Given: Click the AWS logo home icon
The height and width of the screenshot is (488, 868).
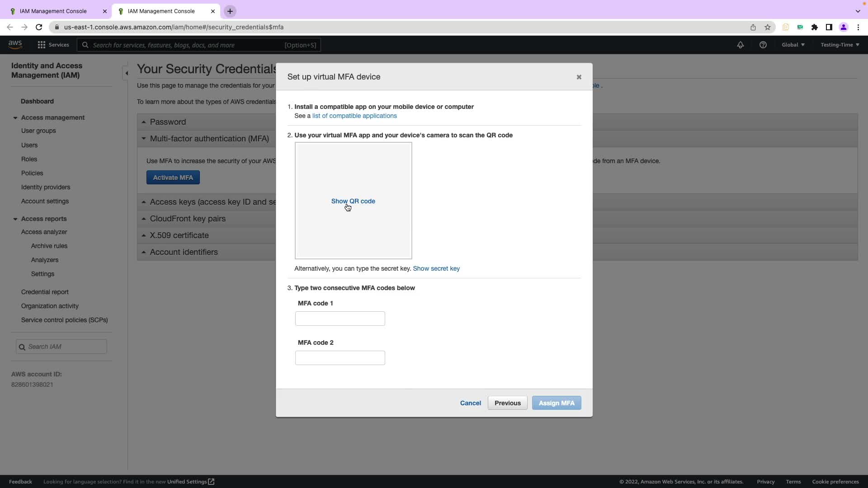Looking at the screenshot, I should [x=15, y=44].
